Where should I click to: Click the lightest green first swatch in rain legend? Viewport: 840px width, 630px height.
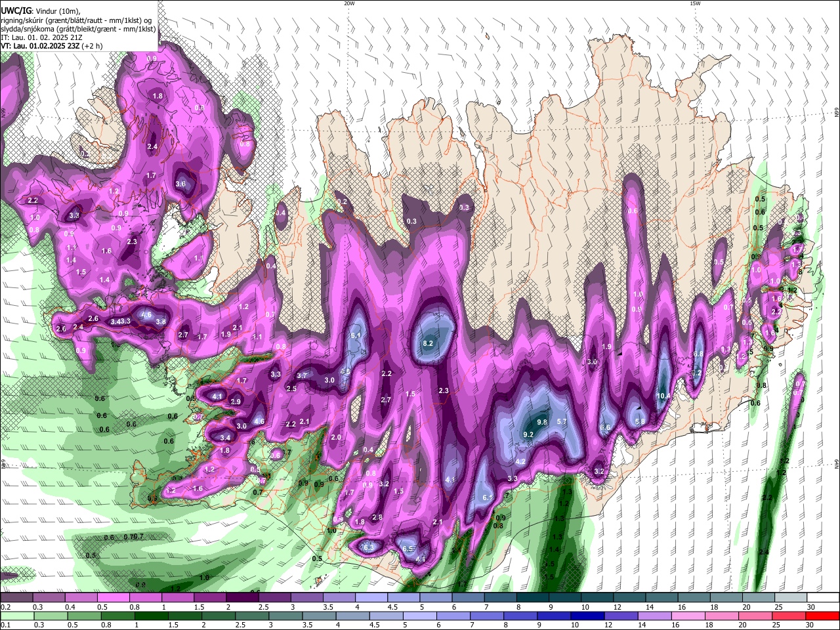pos(16,616)
